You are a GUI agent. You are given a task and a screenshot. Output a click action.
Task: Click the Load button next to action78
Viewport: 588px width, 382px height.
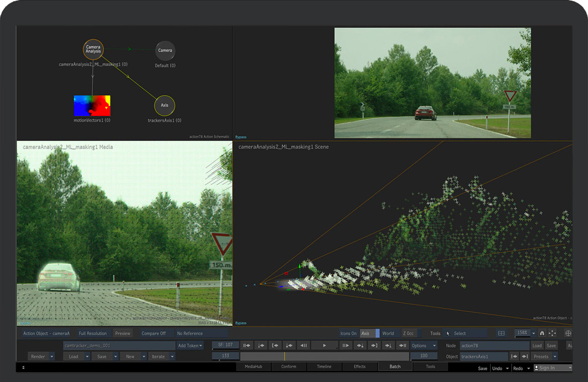tap(537, 345)
